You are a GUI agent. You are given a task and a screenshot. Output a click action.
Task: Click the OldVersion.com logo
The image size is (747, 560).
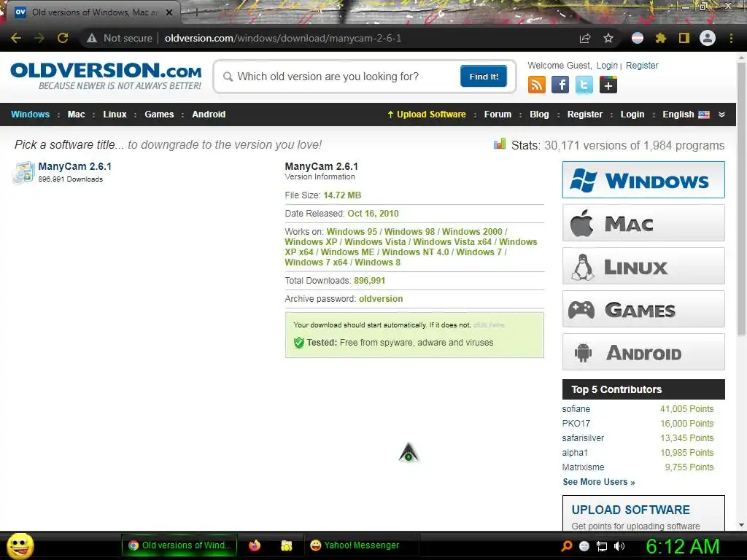106,76
